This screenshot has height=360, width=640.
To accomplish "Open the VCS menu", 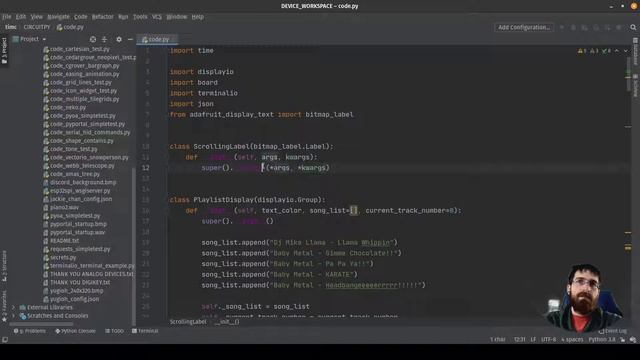I will 157,17.
